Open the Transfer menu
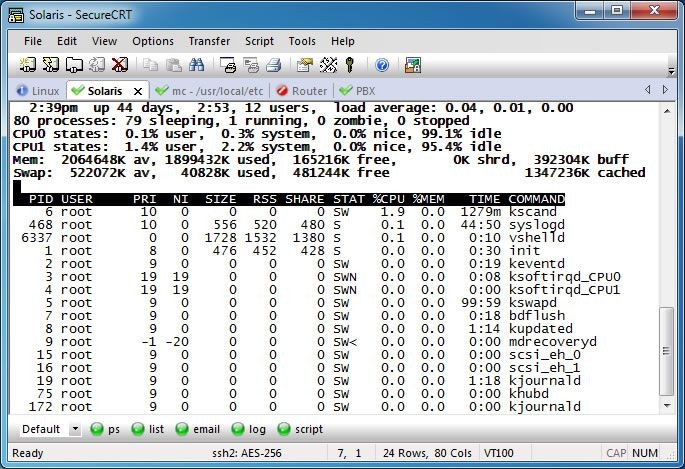The height and width of the screenshot is (469, 685). tap(209, 41)
